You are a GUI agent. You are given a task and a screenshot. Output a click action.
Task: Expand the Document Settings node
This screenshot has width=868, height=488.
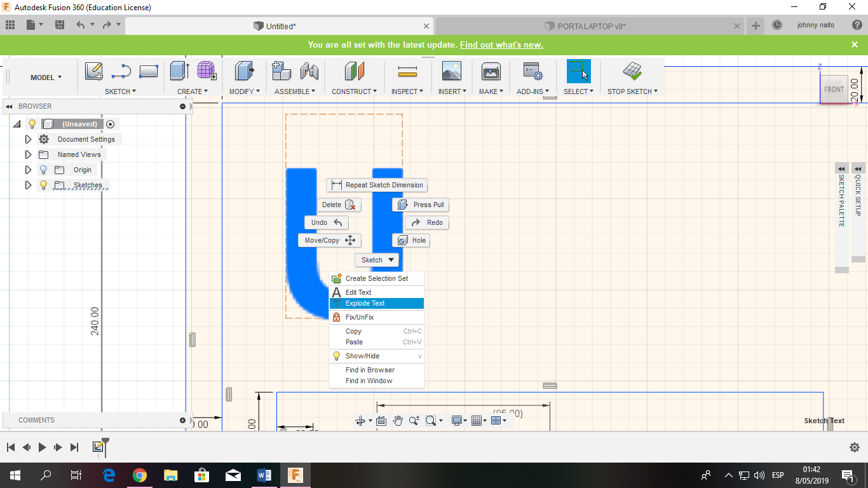[28, 139]
